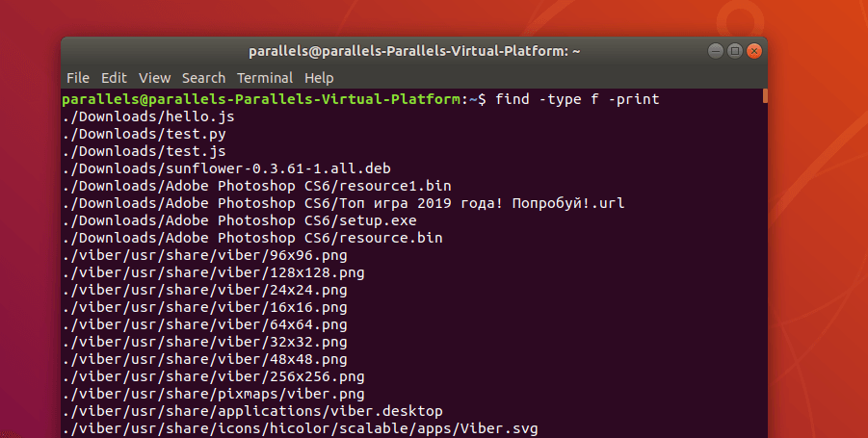This screenshot has height=438, width=868.
Task: Open the Search menu
Action: point(203,78)
